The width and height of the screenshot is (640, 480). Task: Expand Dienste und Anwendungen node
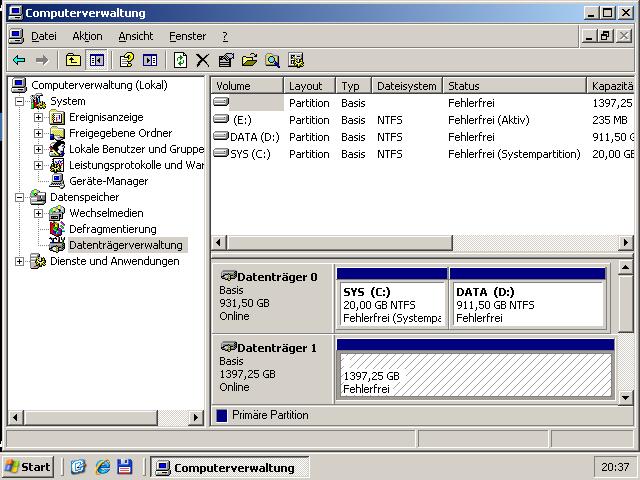coord(19,261)
